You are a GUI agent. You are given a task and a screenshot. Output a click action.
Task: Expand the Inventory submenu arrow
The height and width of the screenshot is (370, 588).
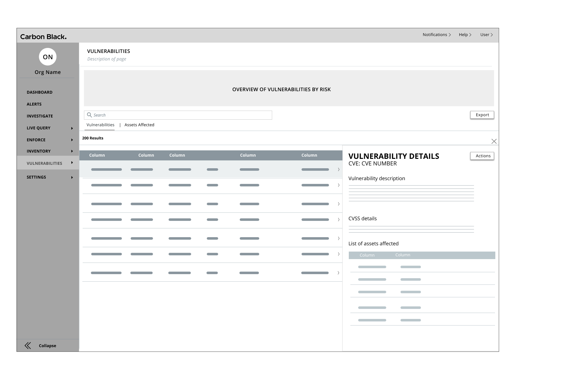[72, 151]
